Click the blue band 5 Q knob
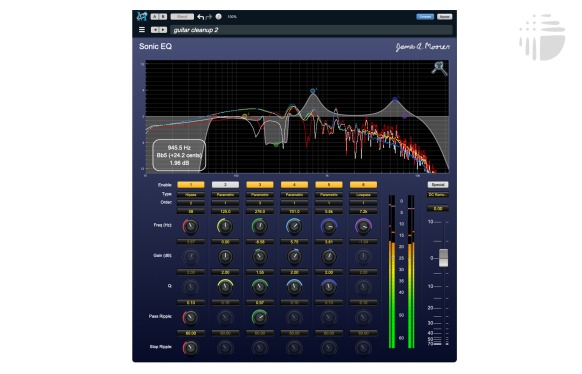This screenshot has height=374, width=582. (328, 287)
